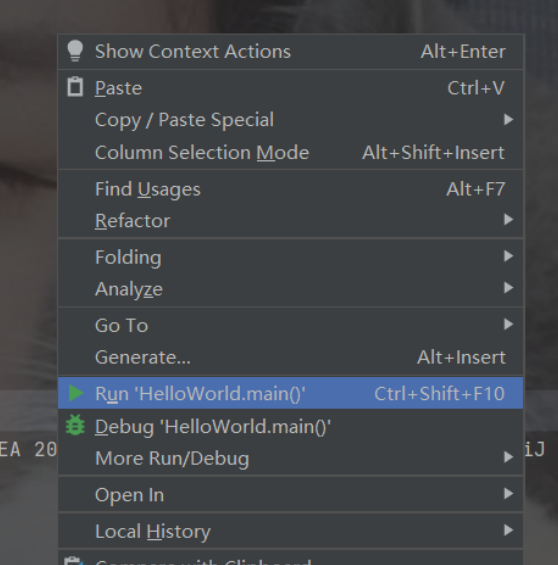
Task: Open the Open In submenu
Action: 290,494
